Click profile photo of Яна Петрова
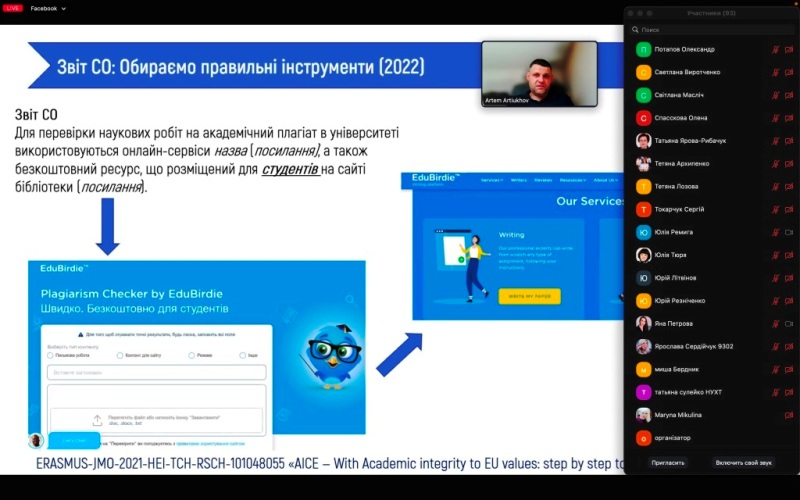 click(643, 323)
